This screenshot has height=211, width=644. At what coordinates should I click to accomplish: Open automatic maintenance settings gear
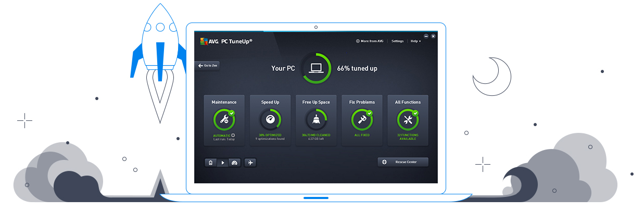pos(233,135)
